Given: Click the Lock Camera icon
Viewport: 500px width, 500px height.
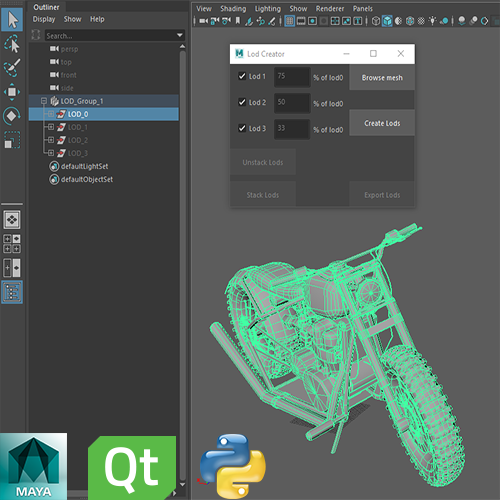Looking at the screenshot, I should [215, 21].
